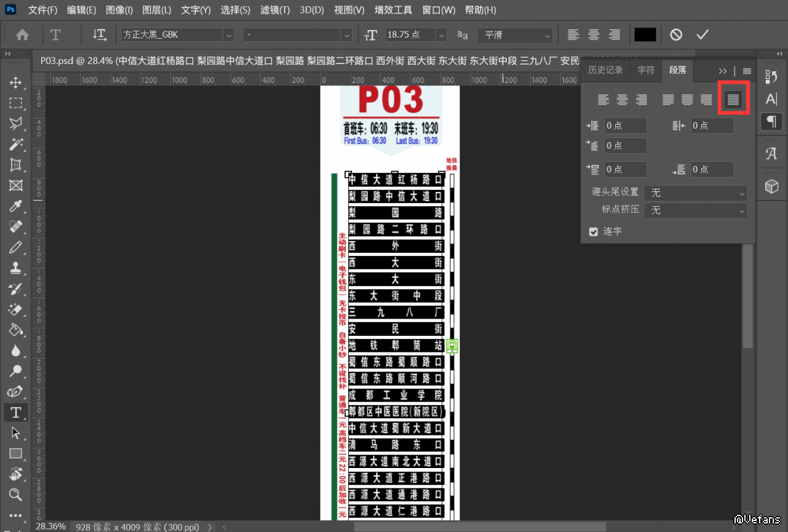Switch to the 字符 panel tab
Viewport: 788px width, 532px height.
pyautogui.click(x=646, y=70)
